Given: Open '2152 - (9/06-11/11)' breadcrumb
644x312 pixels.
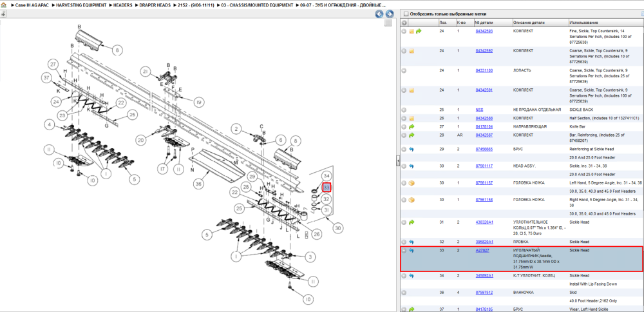Looking at the screenshot, I should [196, 6].
